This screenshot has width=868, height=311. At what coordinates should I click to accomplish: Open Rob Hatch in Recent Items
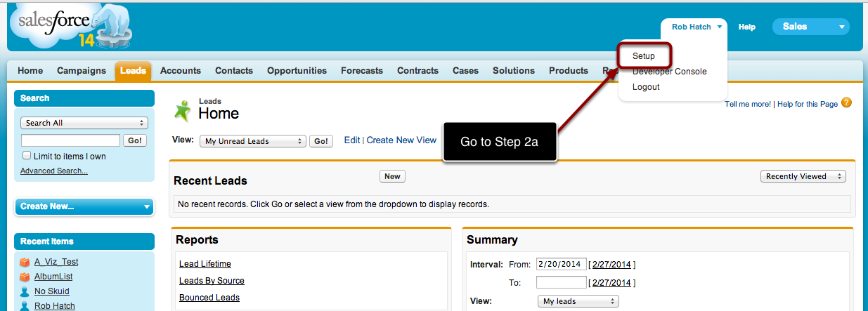[x=55, y=306]
